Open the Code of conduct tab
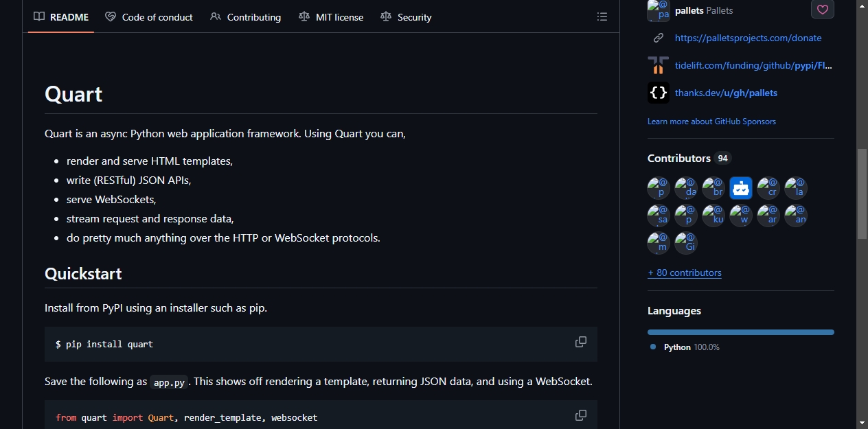 point(149,16)
